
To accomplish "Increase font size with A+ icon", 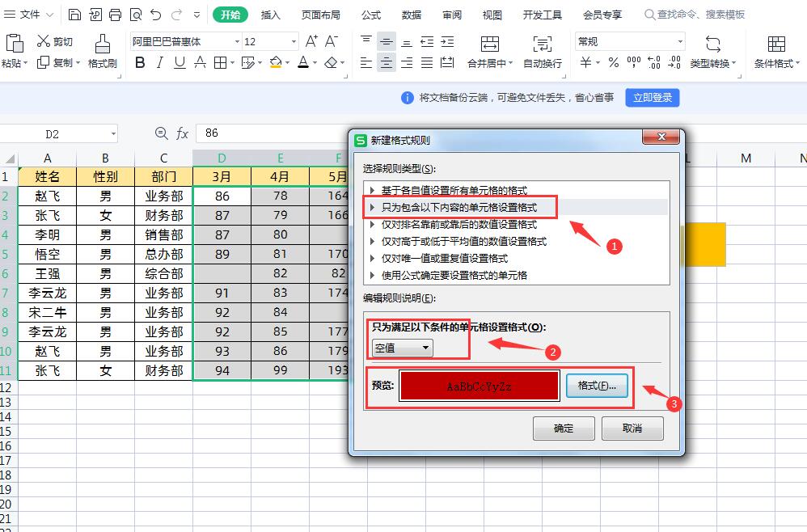I will pyautogui.click(x=311, y=41).
